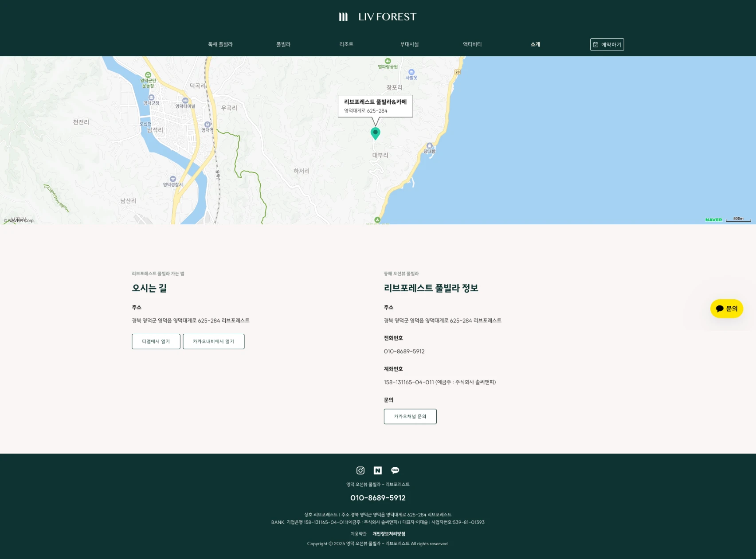
Task: Click the 카카오채널 문의 button
Action: (410, 416)
